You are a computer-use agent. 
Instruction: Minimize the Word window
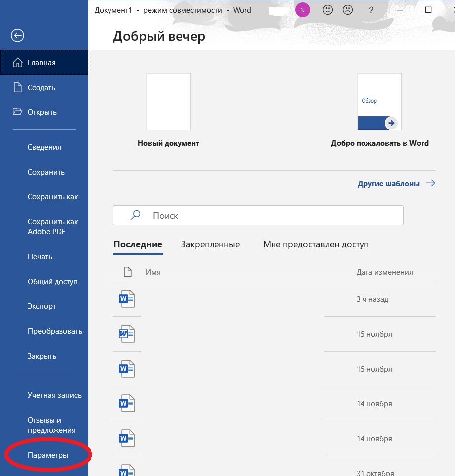point(400,10)
